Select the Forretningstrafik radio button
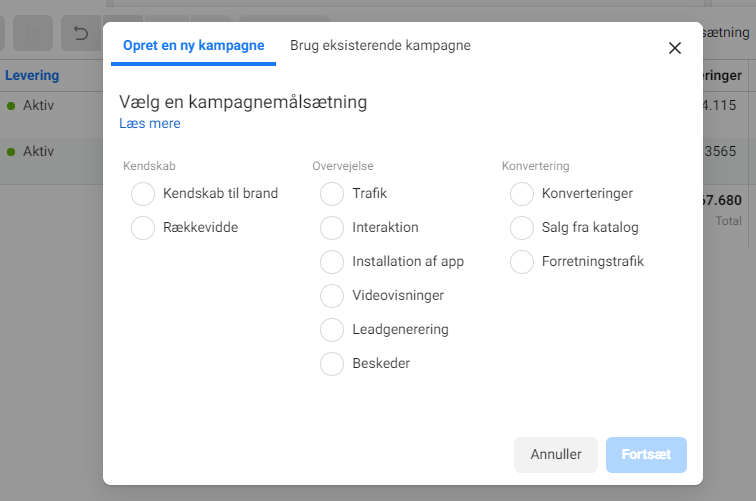 coord(522,262)
